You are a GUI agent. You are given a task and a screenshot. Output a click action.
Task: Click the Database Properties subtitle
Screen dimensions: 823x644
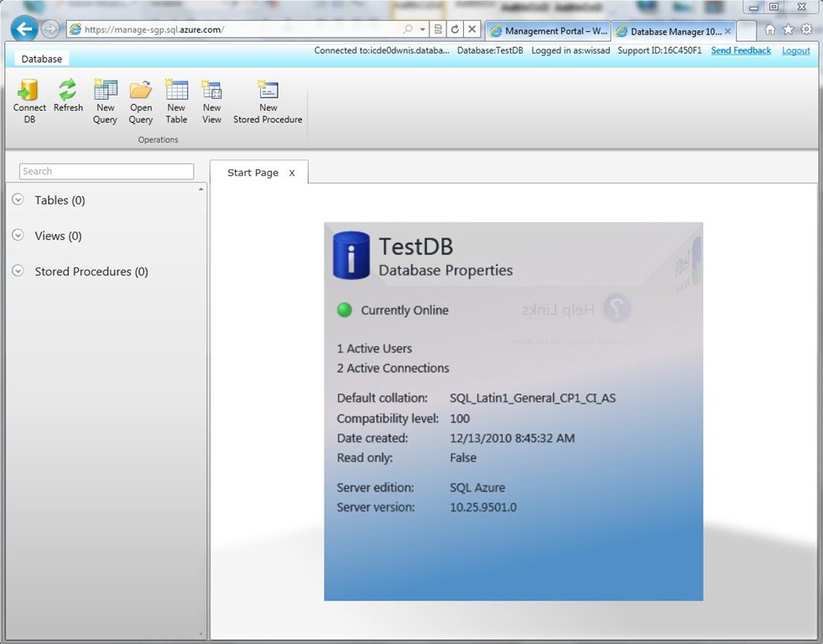coord(445,270)
